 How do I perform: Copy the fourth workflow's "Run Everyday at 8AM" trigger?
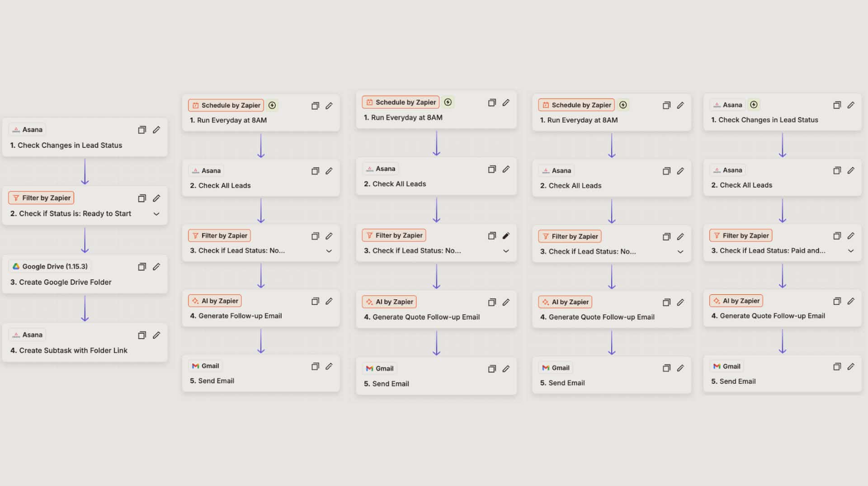point(666,105)
